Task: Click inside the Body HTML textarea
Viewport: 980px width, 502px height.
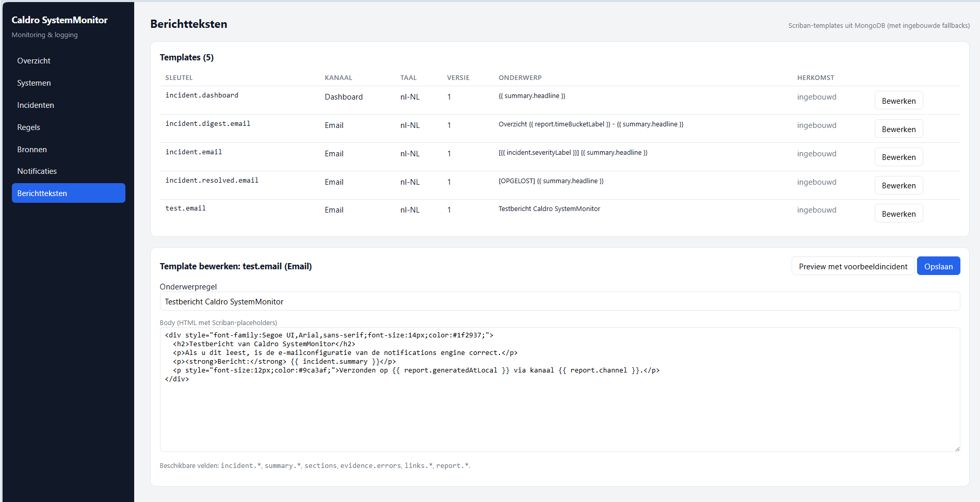Action: [x=559, y=390]
